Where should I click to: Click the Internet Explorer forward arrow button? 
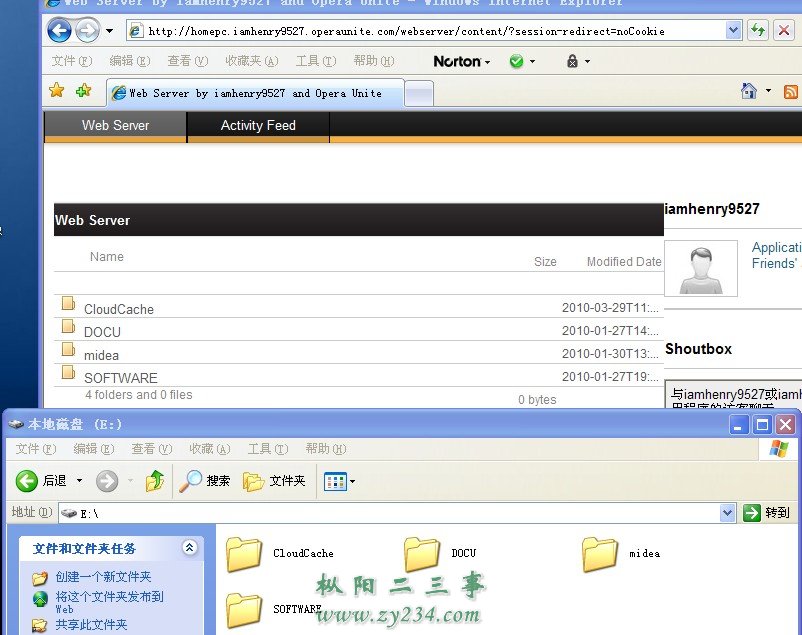(87, 31)
